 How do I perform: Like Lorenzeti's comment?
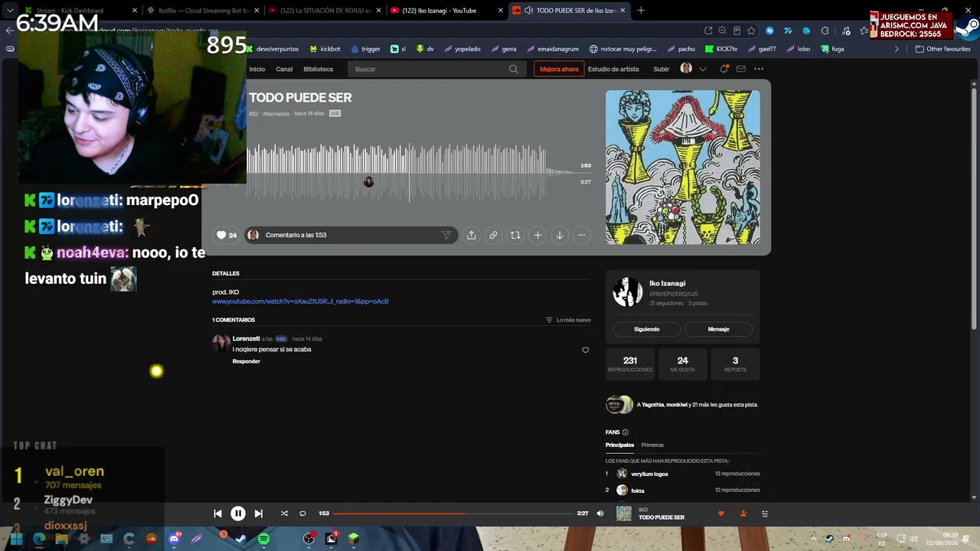tap(586, 350)
